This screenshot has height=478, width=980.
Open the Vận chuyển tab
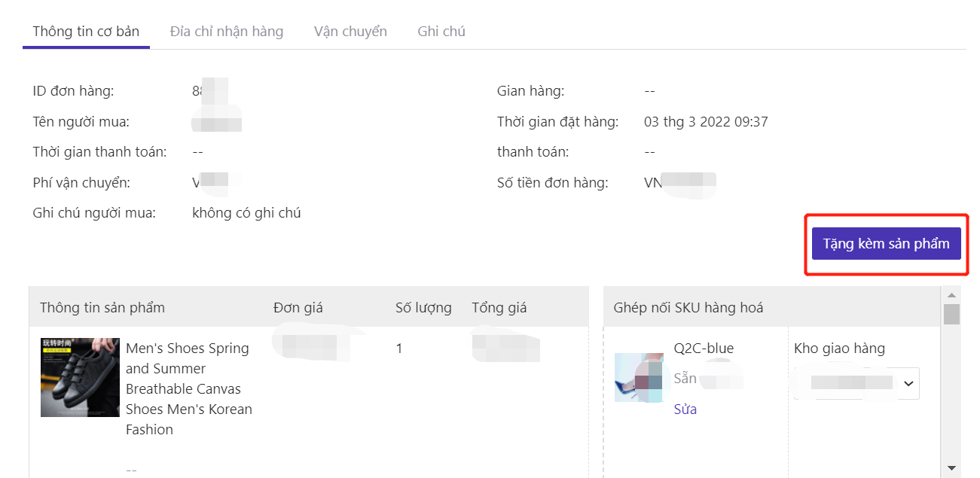(x=350, y=32)
